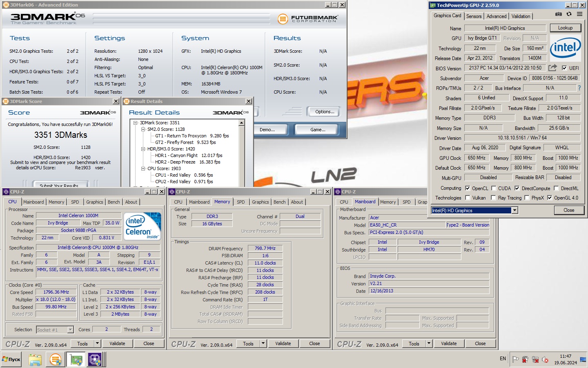This screenshot has height=368, width=588.
Task: Click the GPU-Z refresh arrows icon
Action: (x=569, y=14)
